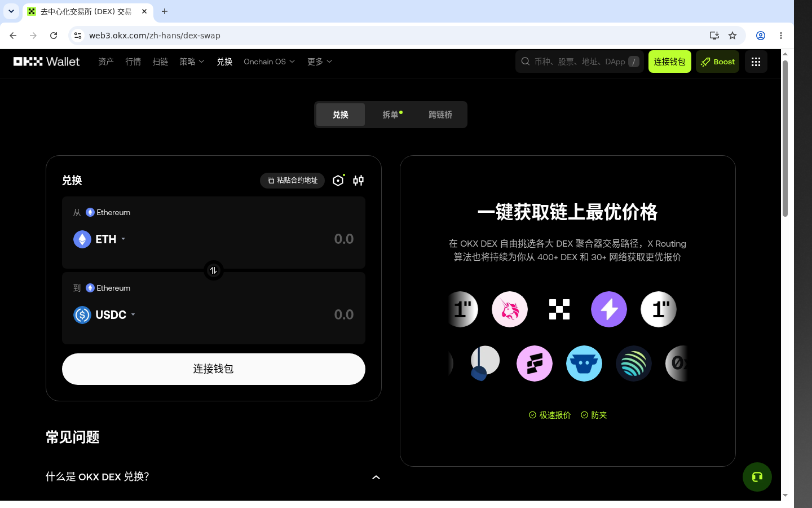Open the Chrome three-dot menu
The width and height of the screenshot is (812, 508).
[x=781, y=36]
